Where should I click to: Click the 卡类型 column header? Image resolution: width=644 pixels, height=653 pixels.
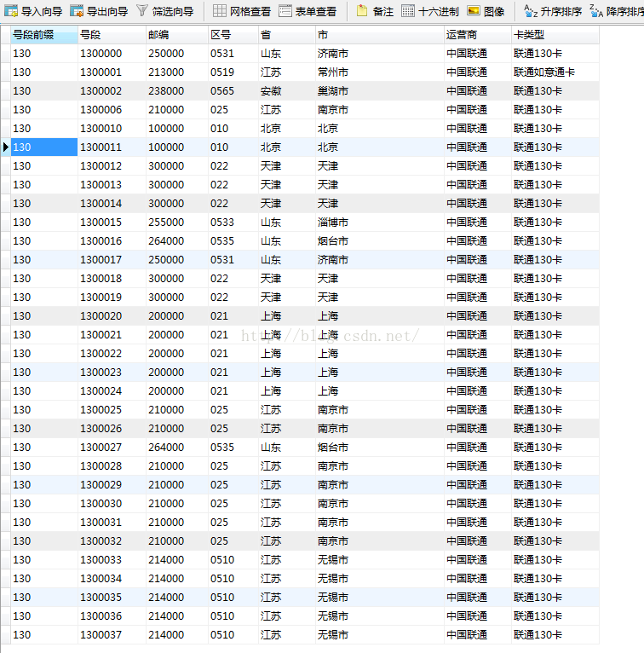pyautogui.click(x=555, y=35)
